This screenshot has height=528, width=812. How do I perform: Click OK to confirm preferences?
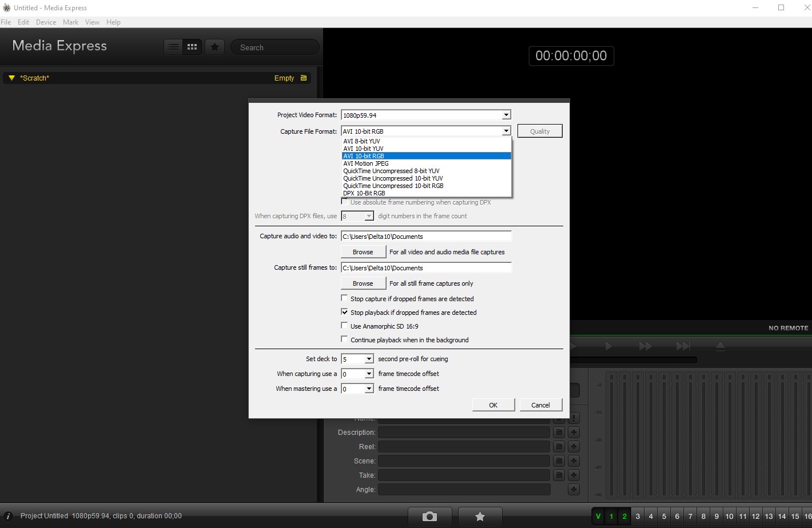(x=493, y=405)
